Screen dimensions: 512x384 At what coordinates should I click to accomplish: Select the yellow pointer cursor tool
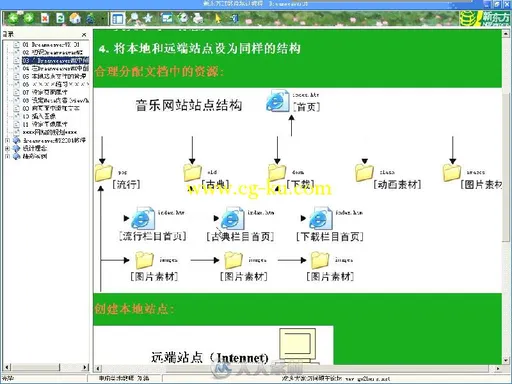click(218, 18)
